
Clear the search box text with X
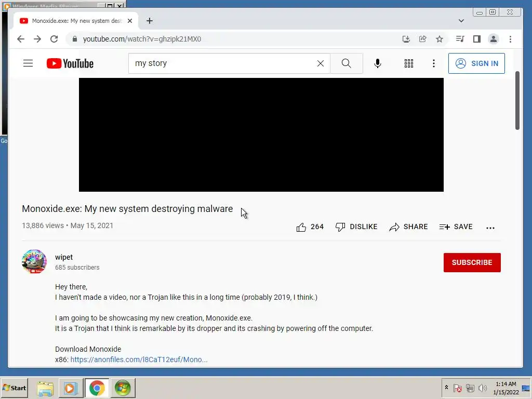[320, 63]
